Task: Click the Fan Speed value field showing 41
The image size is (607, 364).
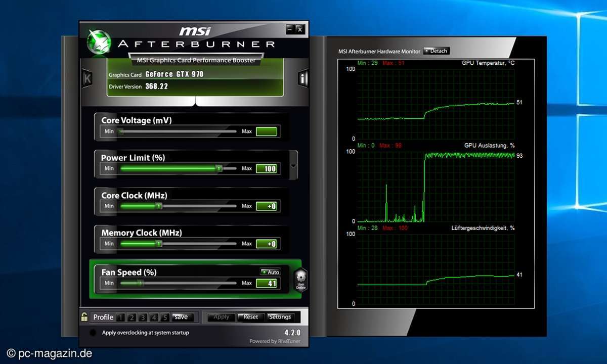Action: (267, 283)
